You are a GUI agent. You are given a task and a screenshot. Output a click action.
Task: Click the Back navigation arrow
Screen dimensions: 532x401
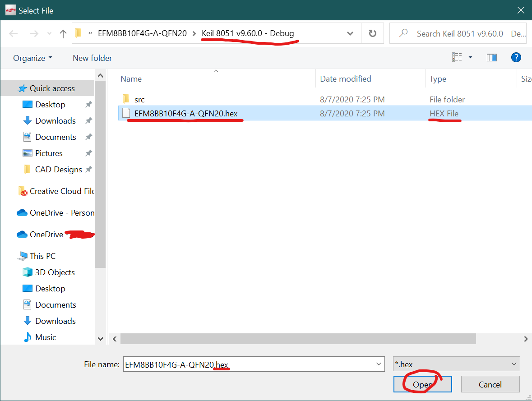(13, 33)
